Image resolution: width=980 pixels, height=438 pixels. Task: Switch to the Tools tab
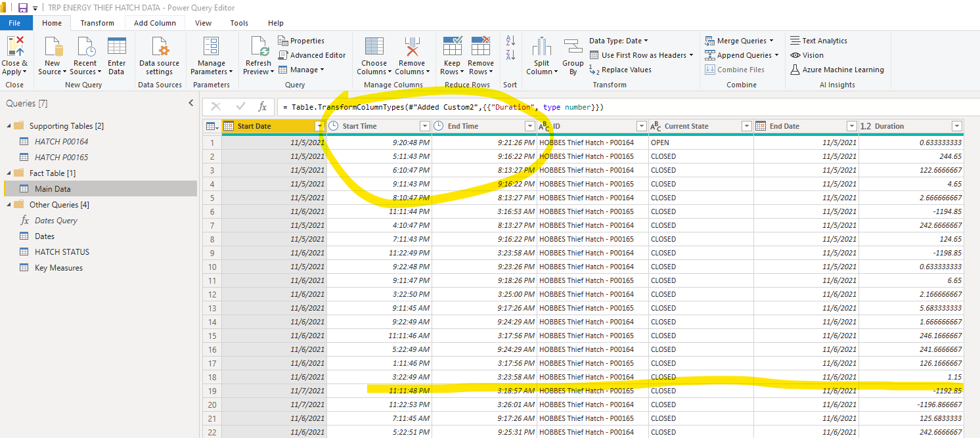click(239, 23)
